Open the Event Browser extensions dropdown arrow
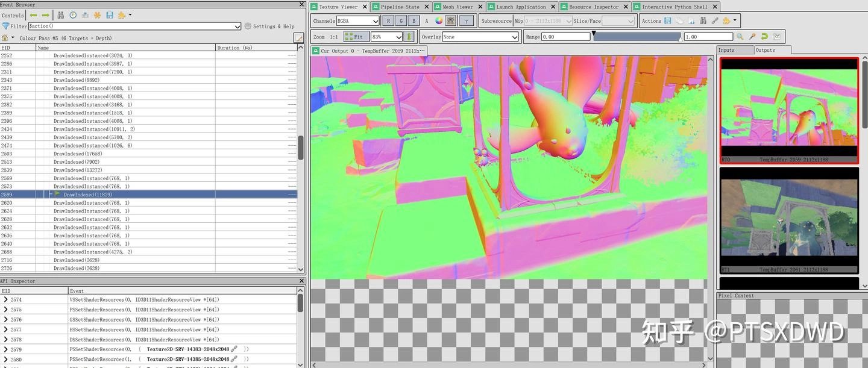This screenshot has width=868, height=368. [x=130, y=15]
